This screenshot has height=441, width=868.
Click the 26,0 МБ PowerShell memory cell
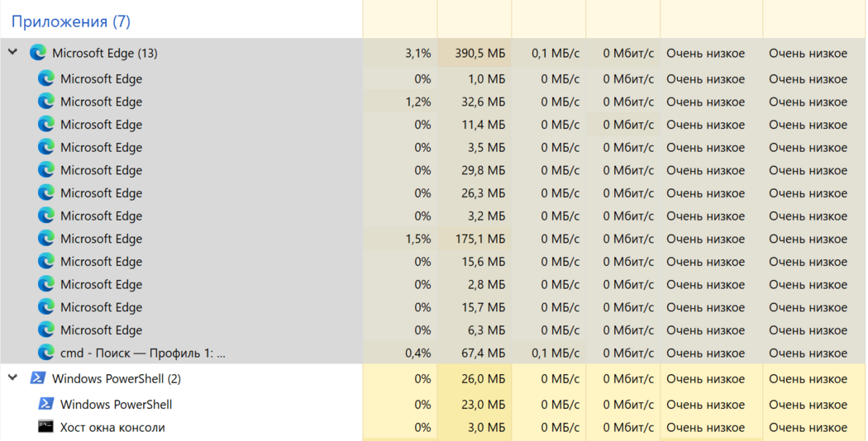point(482,378)
